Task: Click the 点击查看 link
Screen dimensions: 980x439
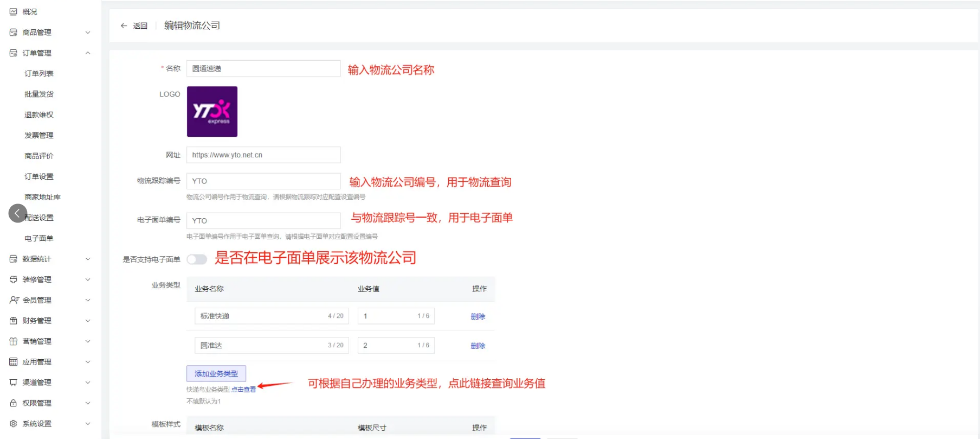Action: coord(243,390)
